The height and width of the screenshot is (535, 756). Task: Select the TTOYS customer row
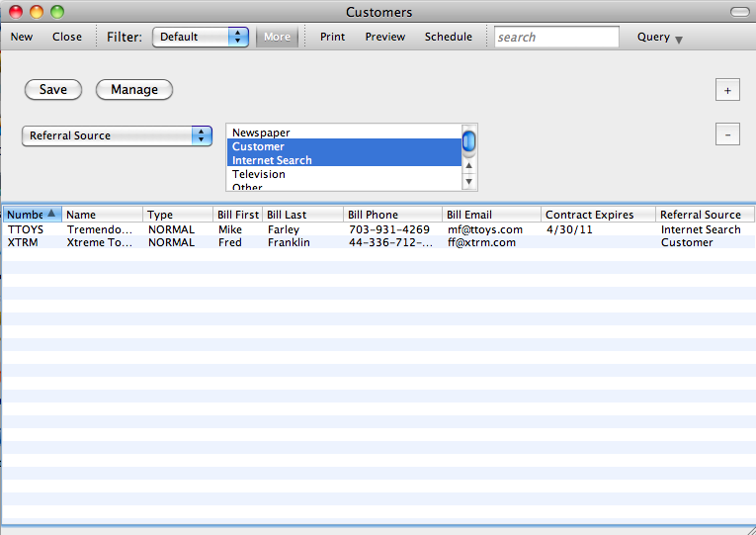click(x=296, y=229)
